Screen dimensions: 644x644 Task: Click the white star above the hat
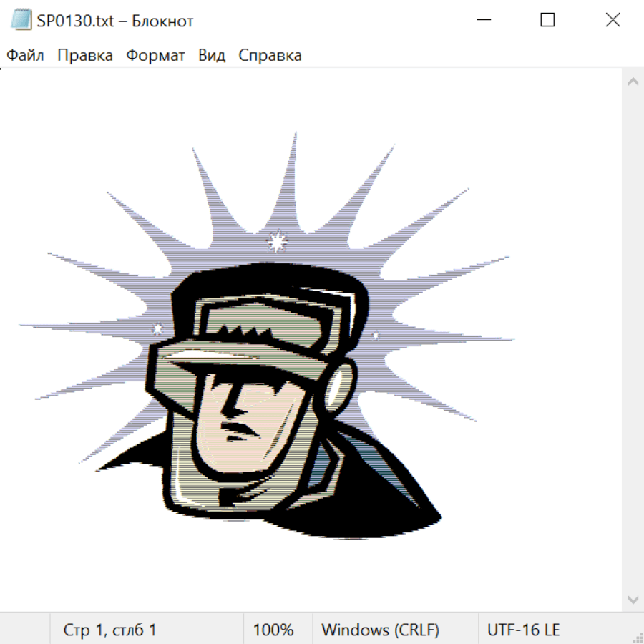(x=276, y=243)
